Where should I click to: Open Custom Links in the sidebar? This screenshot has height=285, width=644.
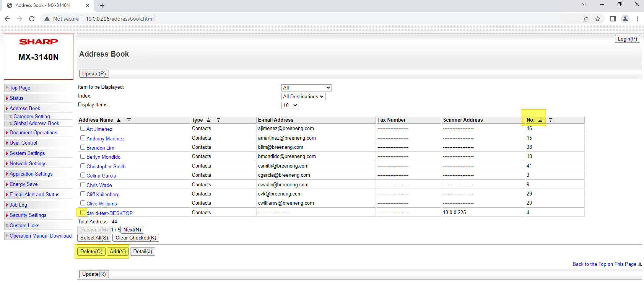[24, 225]
